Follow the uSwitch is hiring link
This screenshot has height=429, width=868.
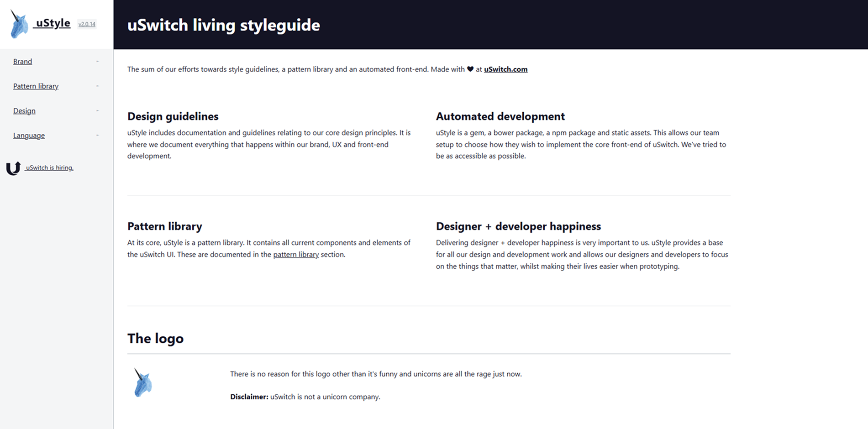49,167
